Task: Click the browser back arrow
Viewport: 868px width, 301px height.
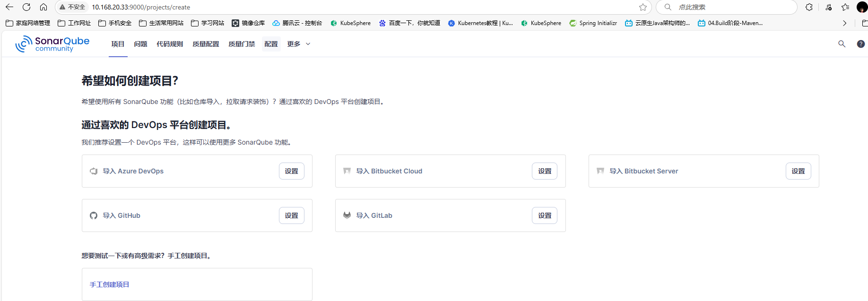Action: pyautogui.click(x=9, y=7)
